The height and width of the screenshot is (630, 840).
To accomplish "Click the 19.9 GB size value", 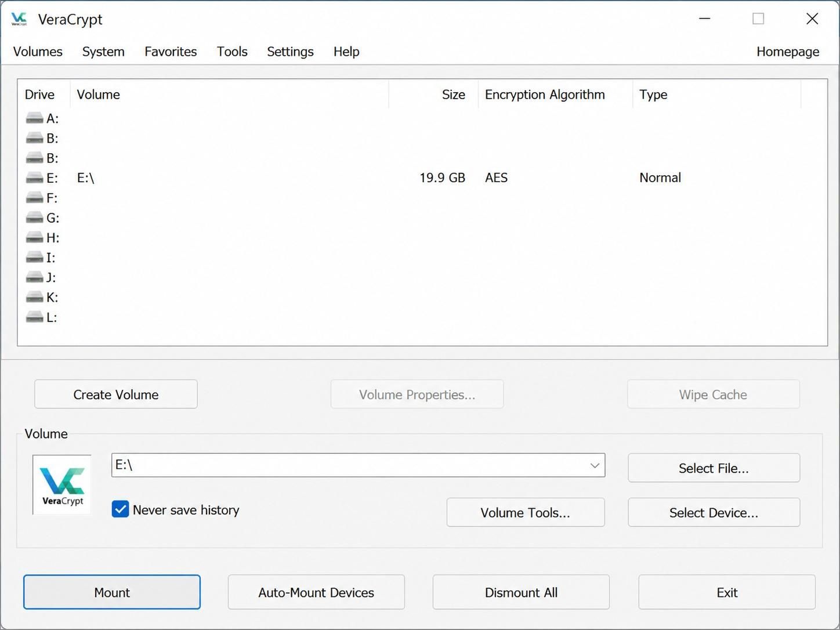I will (x=442, y=178).
